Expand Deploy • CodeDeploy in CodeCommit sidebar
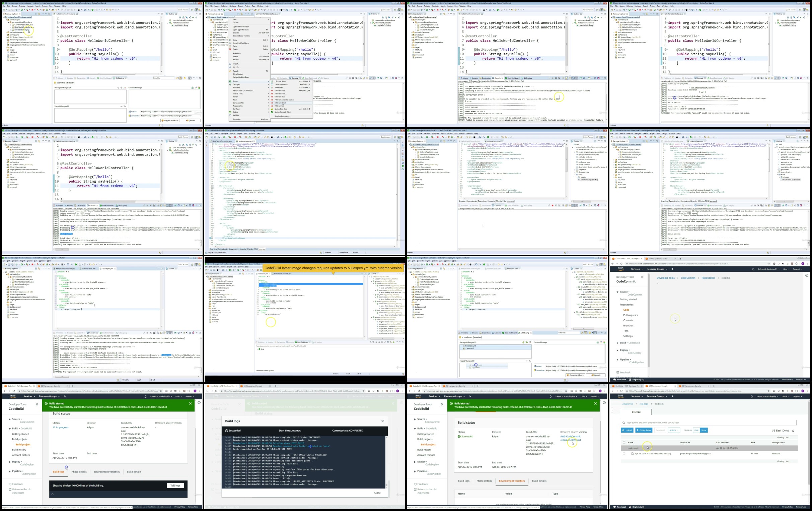Image resolution: width=812 pixels, height=511 pixels. [x=617, y=350]
